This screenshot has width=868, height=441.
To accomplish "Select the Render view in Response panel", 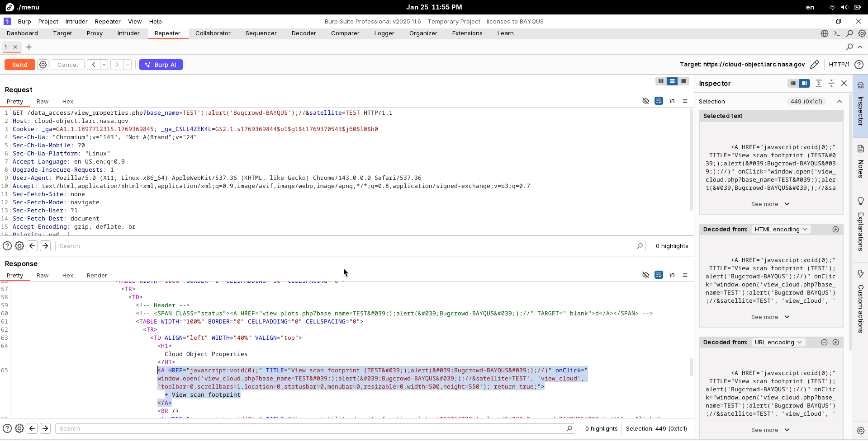I will coord(97,276).
